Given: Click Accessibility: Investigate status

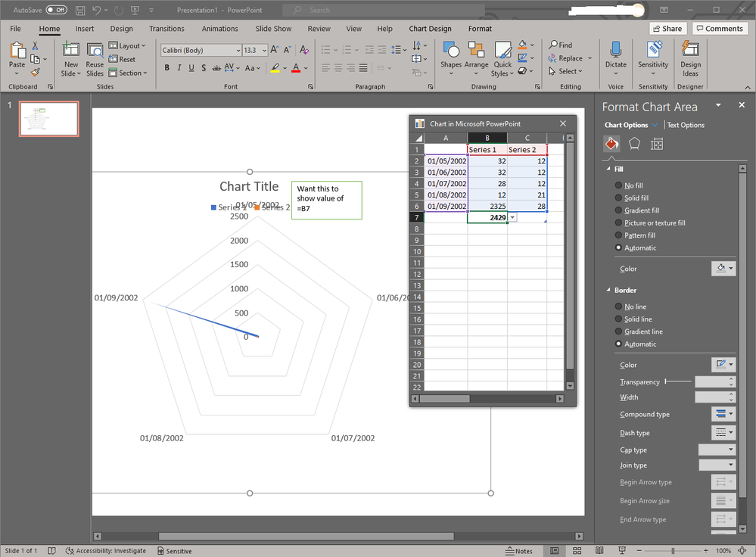Looking at the screenshot, I should (106, 551).
